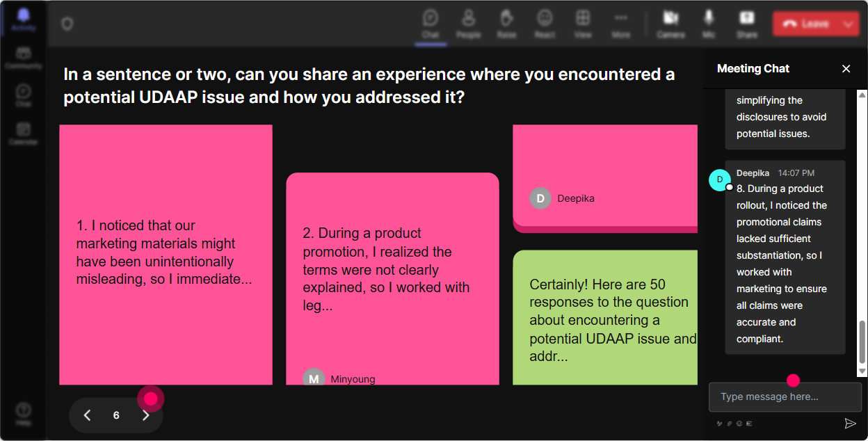Click the shield security icon
The width and height of the screenshot is (868, 441).
pos(67,24)
